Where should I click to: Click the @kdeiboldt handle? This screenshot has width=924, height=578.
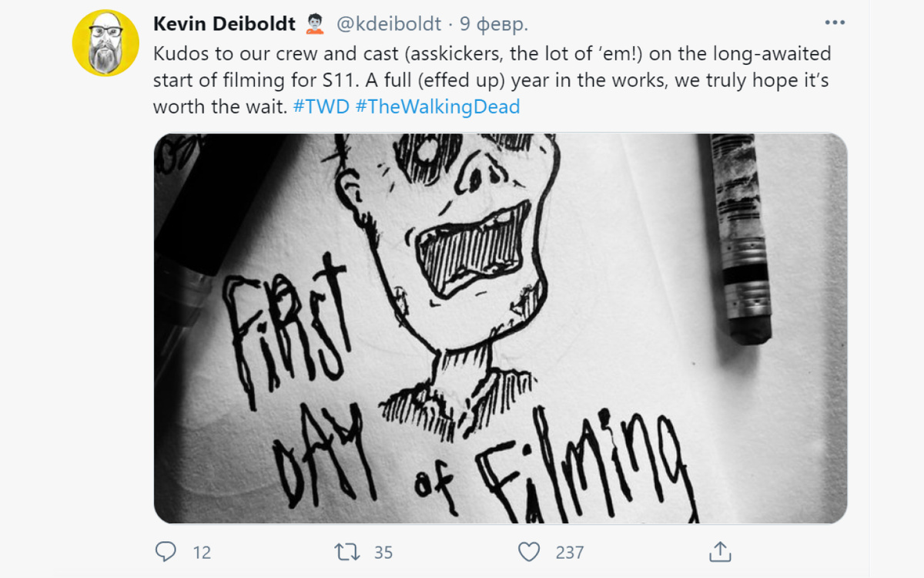388,24
